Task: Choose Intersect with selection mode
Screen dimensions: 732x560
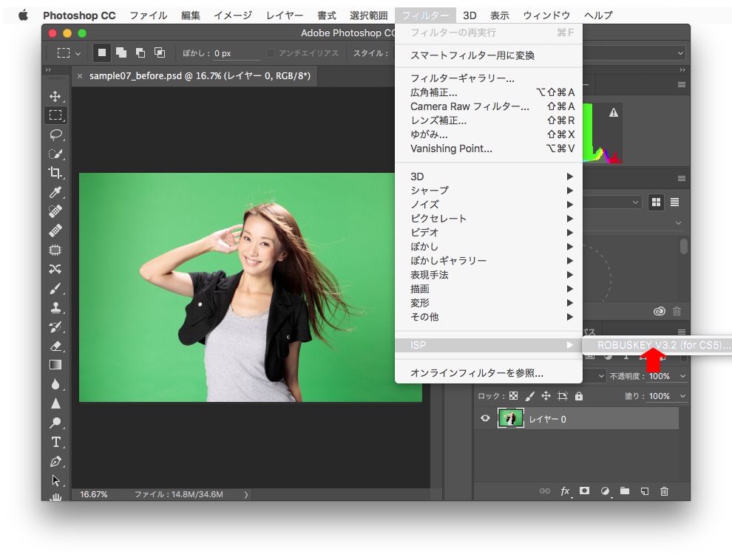Action: pyautogui.click(x=160, y=52)
